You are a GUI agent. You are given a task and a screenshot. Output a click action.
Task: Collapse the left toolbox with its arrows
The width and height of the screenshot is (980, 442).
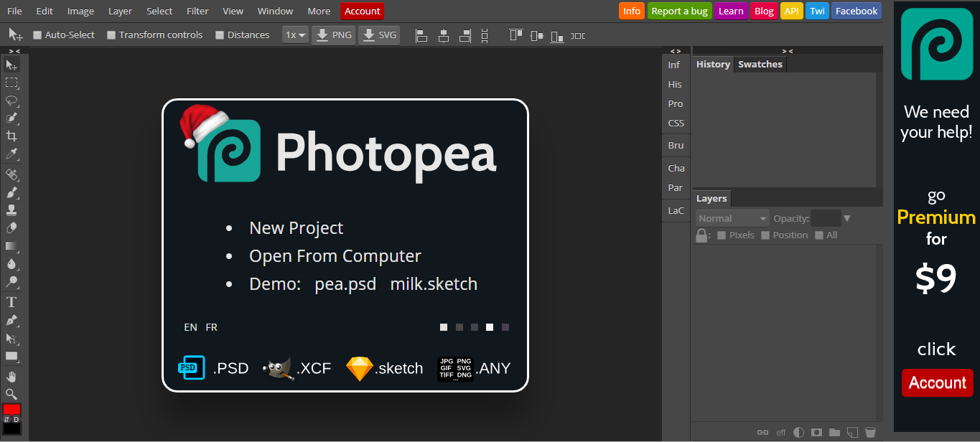point(14,51)
